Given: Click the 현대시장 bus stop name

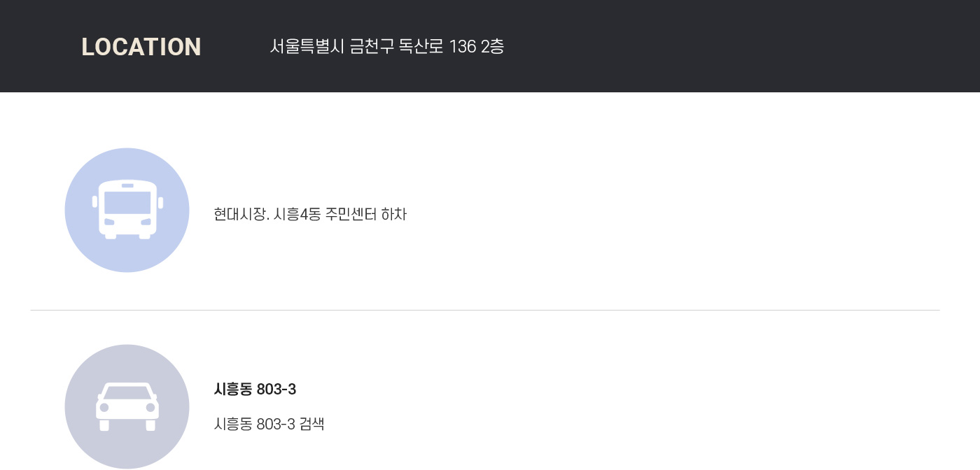Looking at the screenshot, I should (x=239, y=214).
